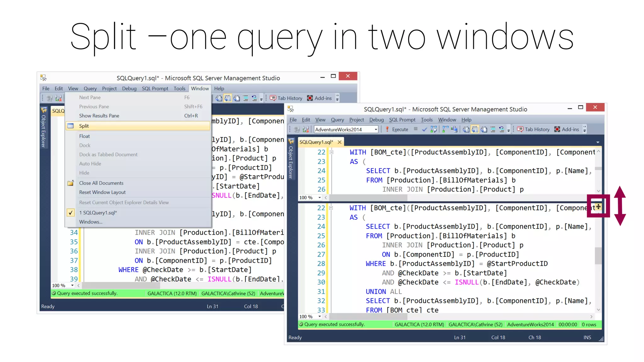The image size is (644, 362).
Task: Open the Windows... dialog entry
Action: click(x=138, y=222)
